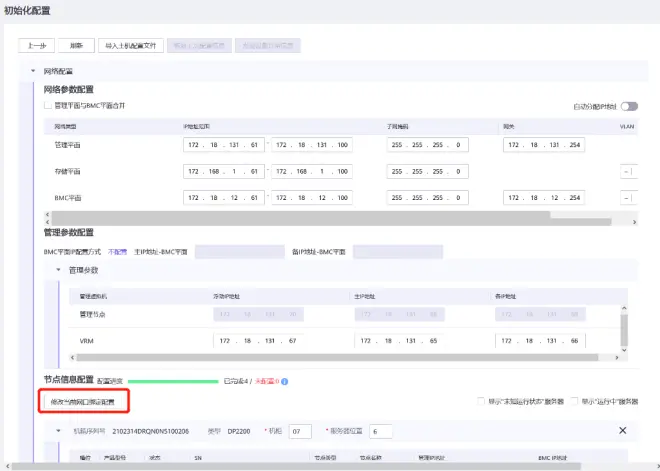Edit 管理平面 end IP 172.18.131.100
Image resolution: width=660 pixels, height=471 pixels.
pos(312,145)
